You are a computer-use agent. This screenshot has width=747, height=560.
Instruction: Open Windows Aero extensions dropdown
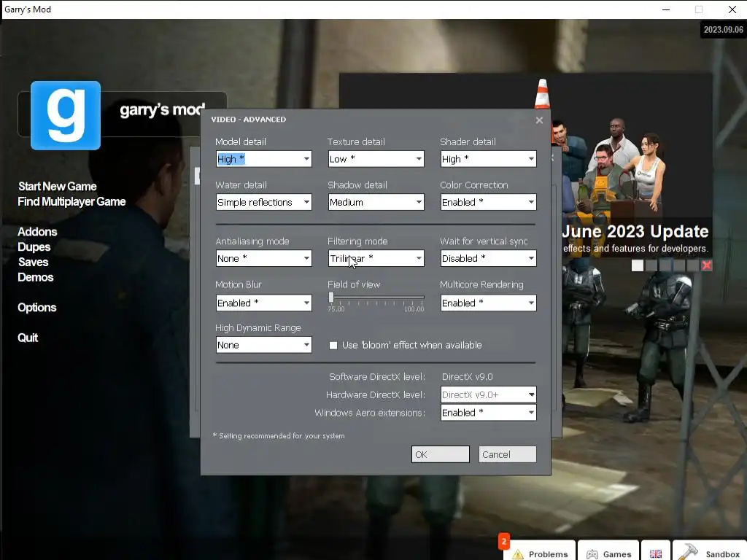(x=488, y=413)
